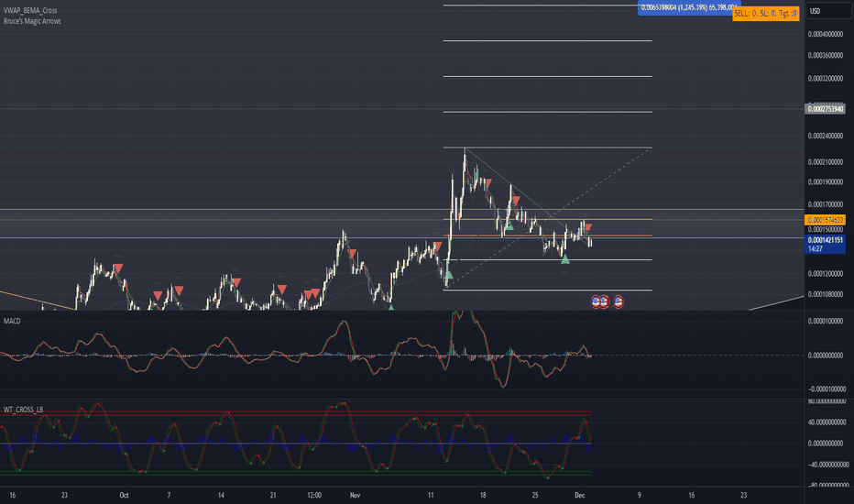Click the 0.0002100000 price axis value
The height and width of the screenshot is (504, 854).
(x=826, y=162)
